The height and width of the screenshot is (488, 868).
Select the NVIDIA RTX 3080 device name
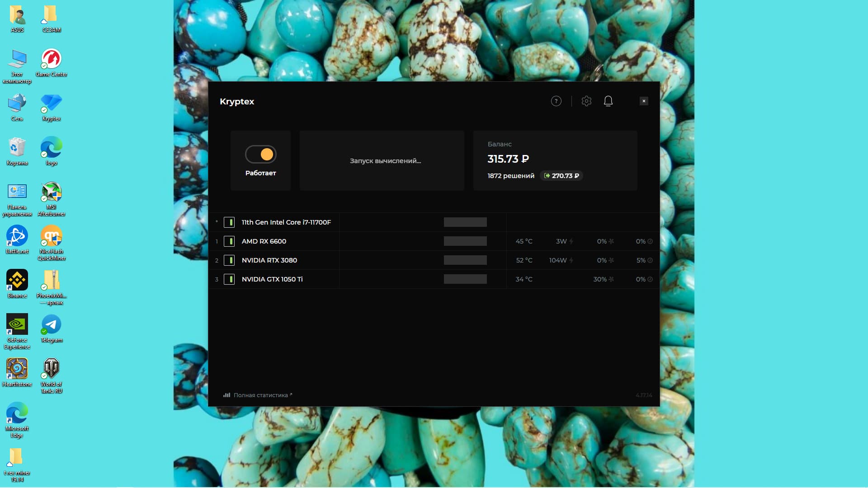(x=269, y=260)
